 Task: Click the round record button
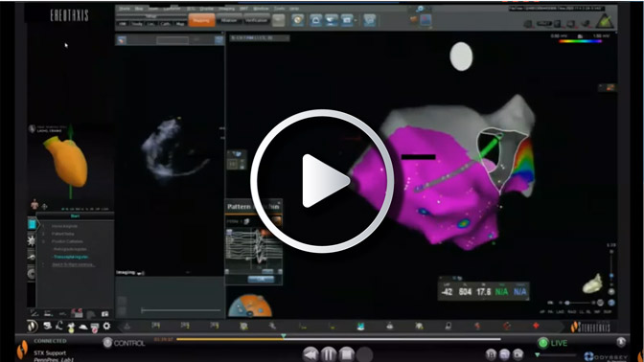pos(364,354)
